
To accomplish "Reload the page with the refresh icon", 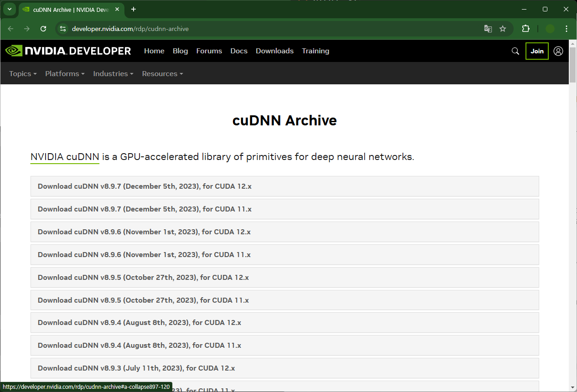I will (43, 29).
